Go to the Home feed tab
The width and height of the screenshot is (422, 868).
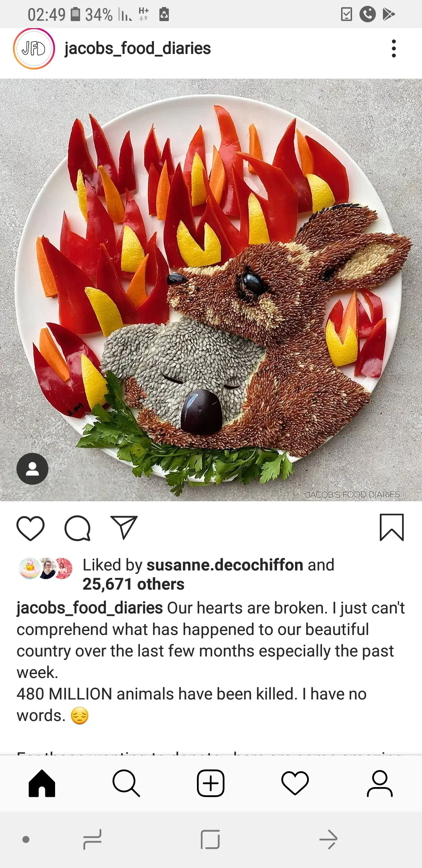(x=42, y=783)
